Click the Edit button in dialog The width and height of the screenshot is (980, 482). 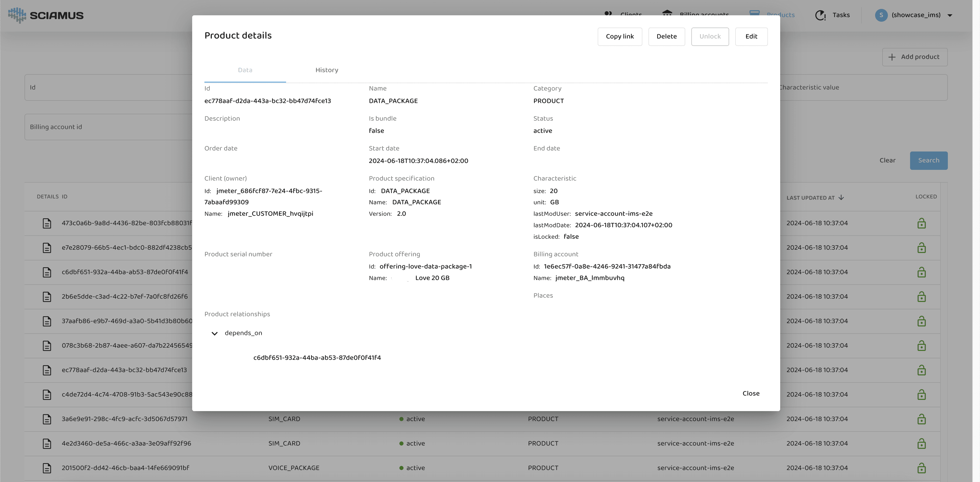click(751, 36)
